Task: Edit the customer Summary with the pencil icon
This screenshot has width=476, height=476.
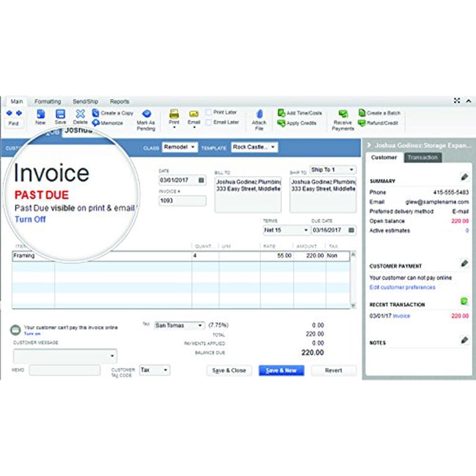Action: click(464, 177)
